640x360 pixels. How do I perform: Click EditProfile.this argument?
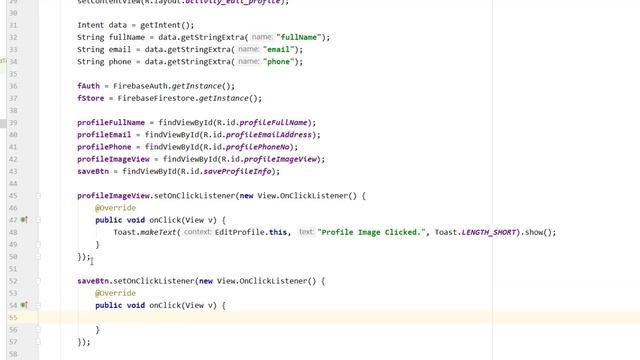(x=251, y=232)
